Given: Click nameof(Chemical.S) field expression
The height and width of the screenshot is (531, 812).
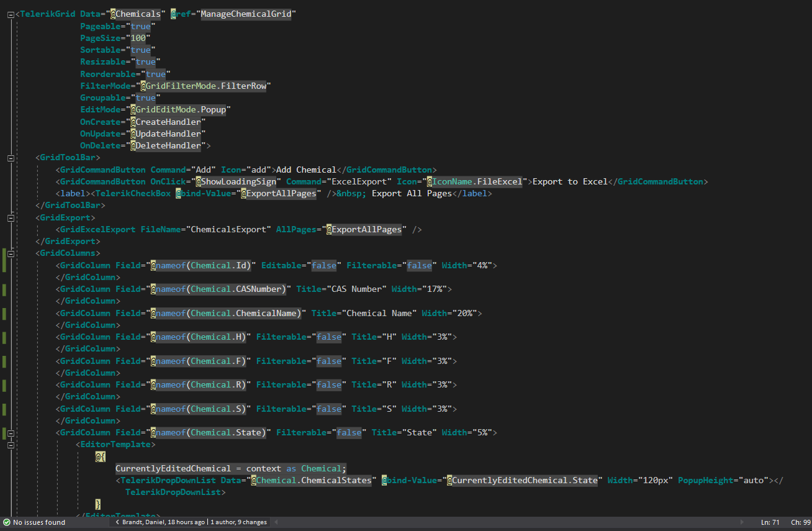Looking at the screenshot, I should tap(198, 409).
